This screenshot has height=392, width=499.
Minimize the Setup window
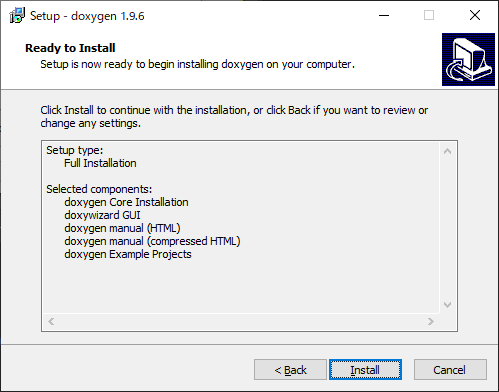tap(384, 15)
